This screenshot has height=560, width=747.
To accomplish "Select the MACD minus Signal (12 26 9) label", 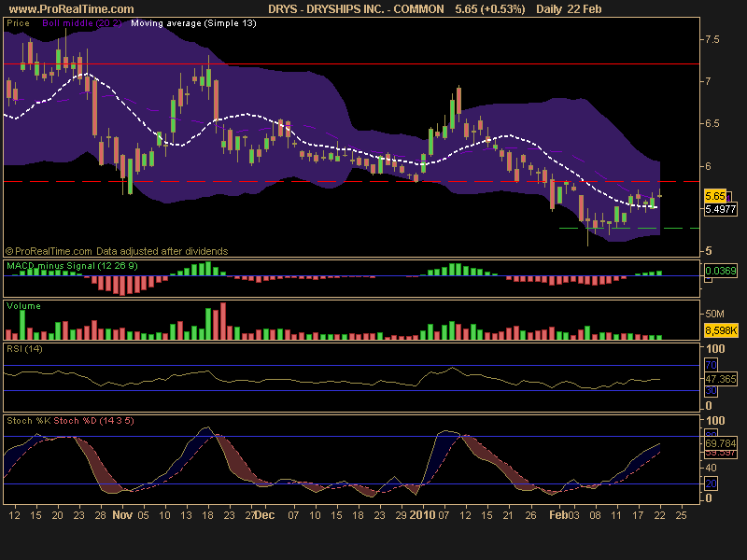I will pyautogui.click(x=72, y=266).
